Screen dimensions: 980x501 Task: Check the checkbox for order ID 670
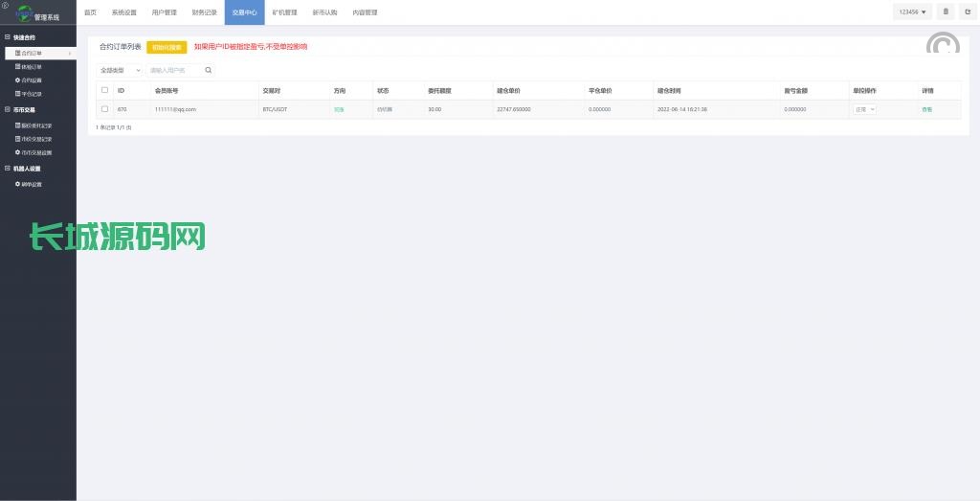click(x=104, y=109)
